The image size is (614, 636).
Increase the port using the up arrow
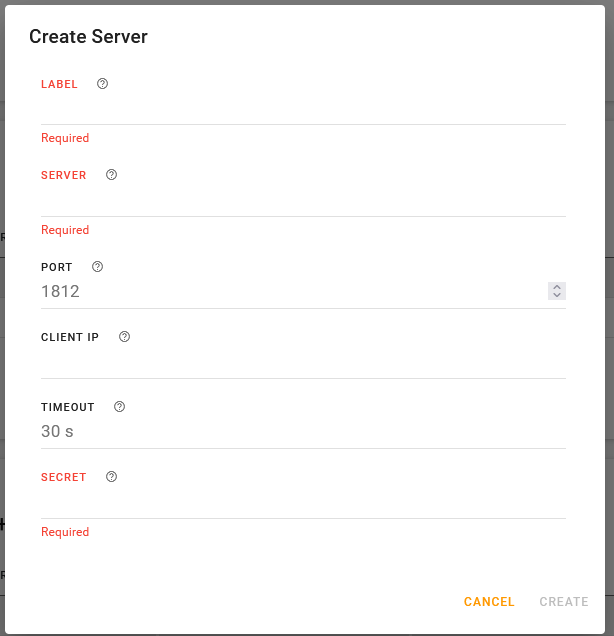coord(557,287)
